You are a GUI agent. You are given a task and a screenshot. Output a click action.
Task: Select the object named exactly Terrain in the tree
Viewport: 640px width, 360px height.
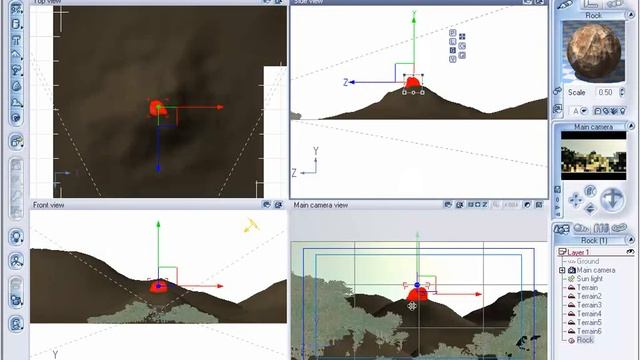[587, 288]
